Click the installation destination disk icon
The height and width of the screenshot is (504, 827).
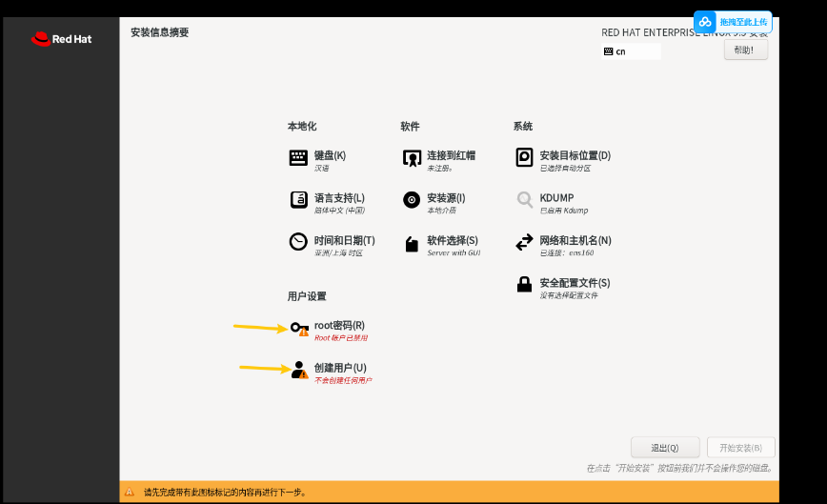coord(524,157)
